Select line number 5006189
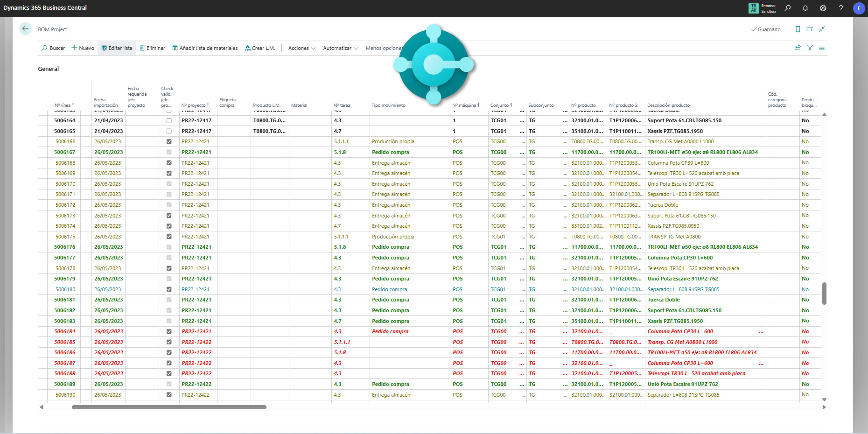The width and height of the screenshot is (868, 434). [64, 384]
